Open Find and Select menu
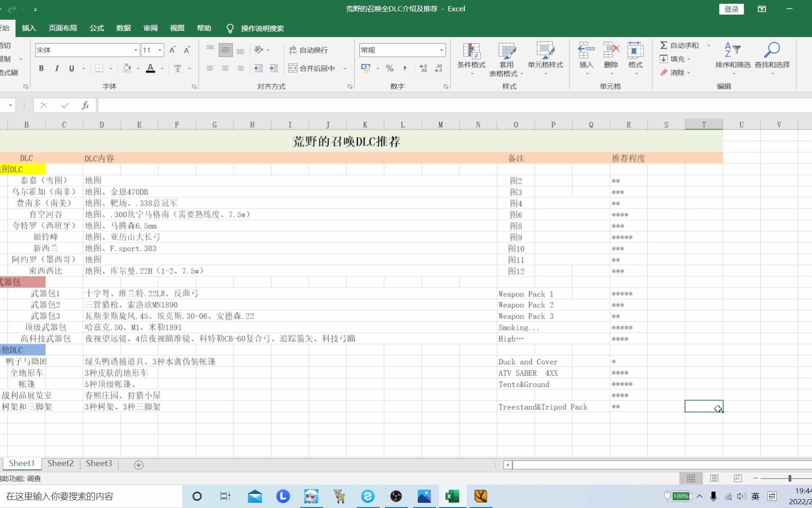This screenshot has height=508, width=812. coord(772,59)
